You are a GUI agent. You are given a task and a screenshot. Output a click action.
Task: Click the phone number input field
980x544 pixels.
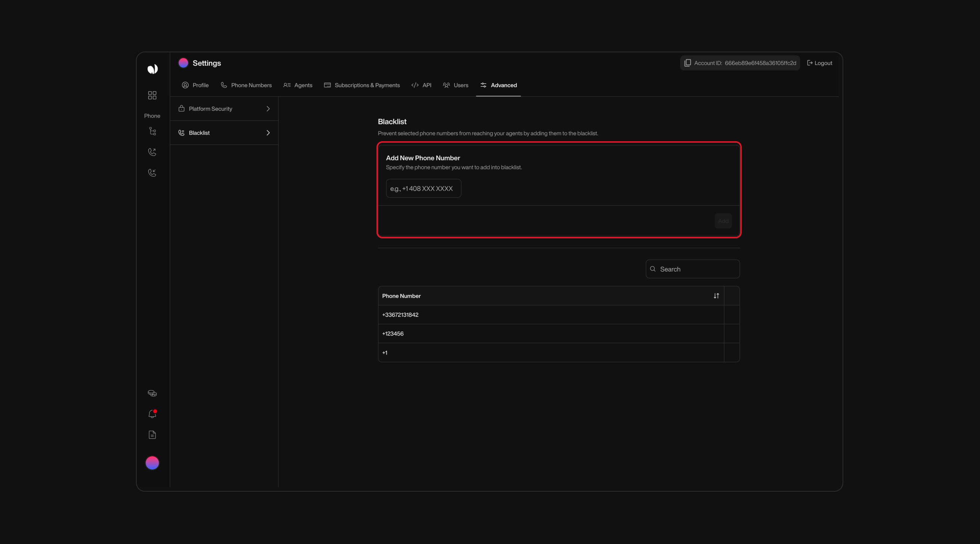423,188
